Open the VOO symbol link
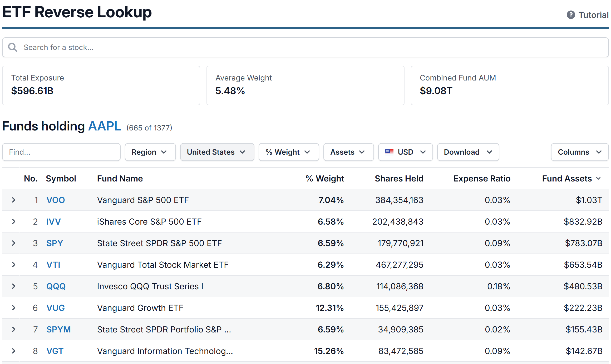 tap(56, 200)
